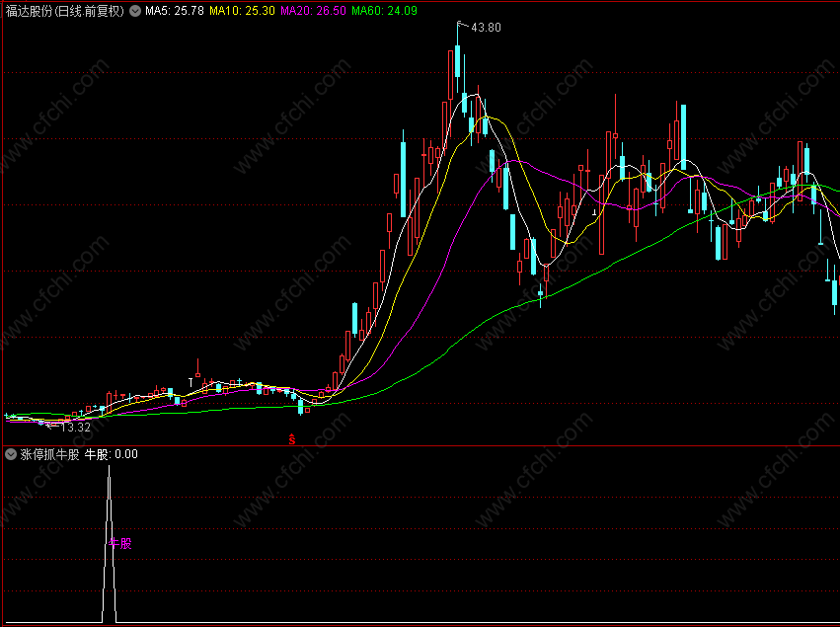This screenshot has width=840, height=627.
Task: Click the small 1 marker near MA lines
Action: coord(594,212)
